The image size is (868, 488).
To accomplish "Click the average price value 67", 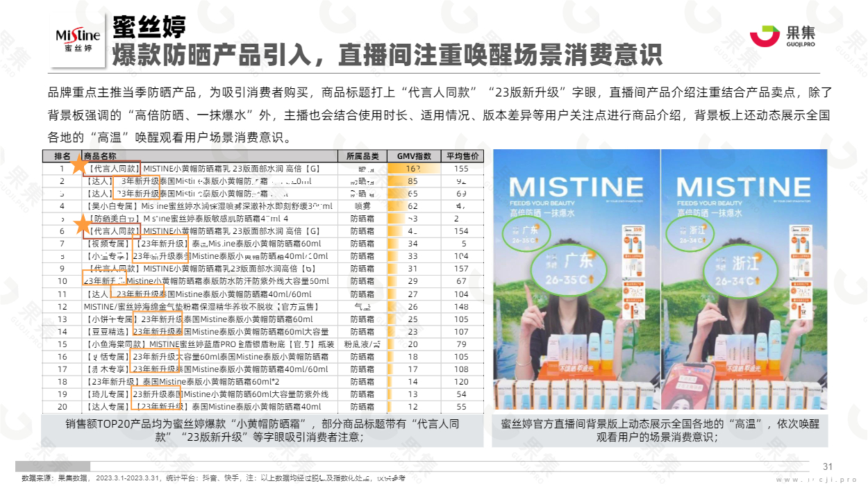I will click(462, 281).
